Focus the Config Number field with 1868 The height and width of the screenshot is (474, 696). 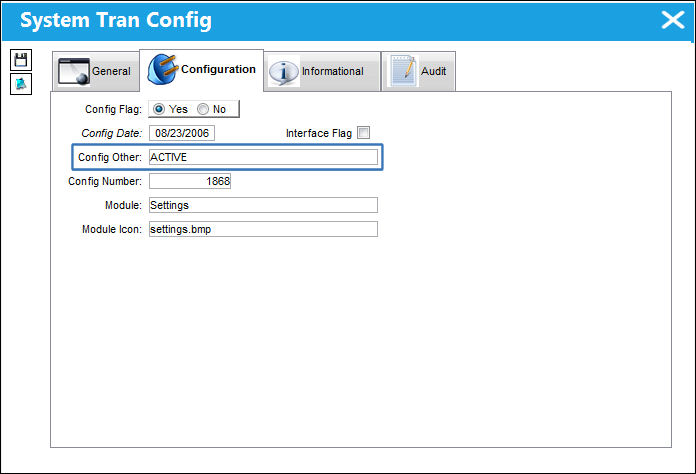pos(190,181)
